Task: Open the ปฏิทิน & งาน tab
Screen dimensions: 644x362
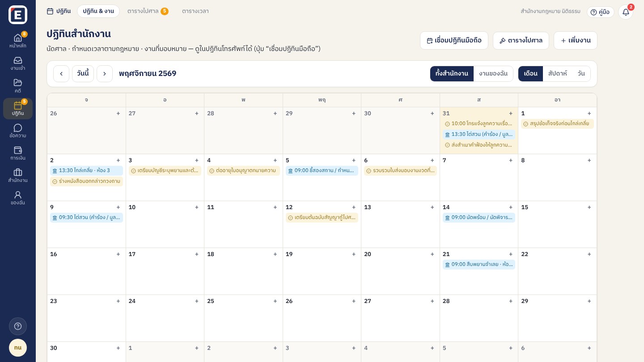Action: 98,11
